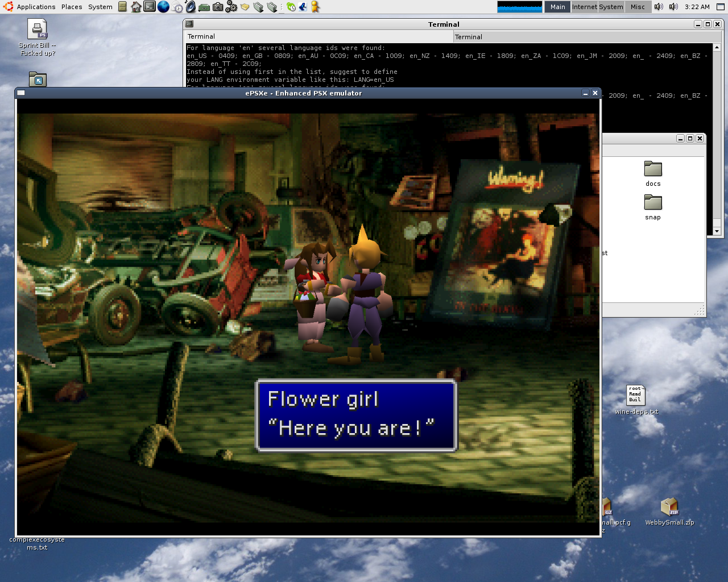The height and width of the screenshot is (582, 728).
Task: Open the .gz archive icon beside WebbySmall.zip
Action: point(607,506)
